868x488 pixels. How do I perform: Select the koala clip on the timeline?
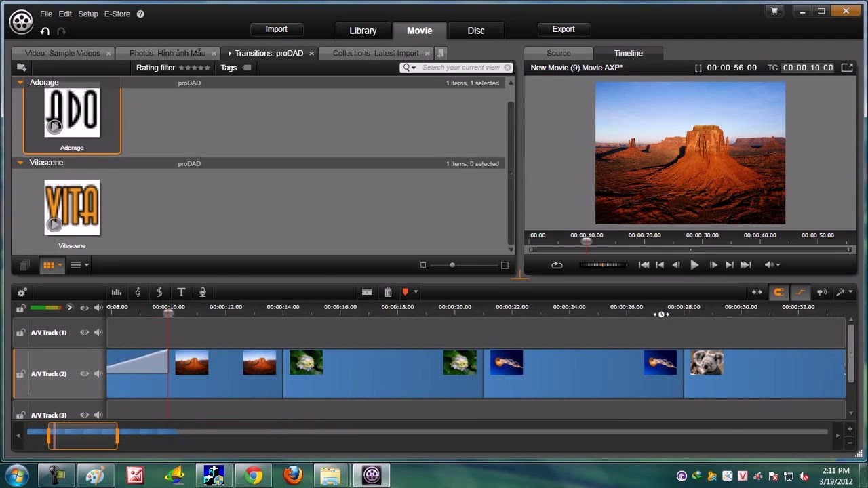764,373
